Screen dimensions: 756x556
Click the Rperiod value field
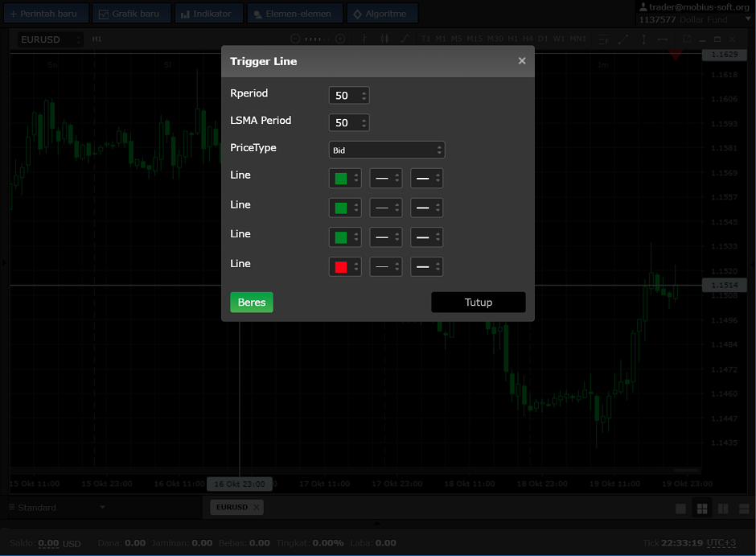coord(349,96)
